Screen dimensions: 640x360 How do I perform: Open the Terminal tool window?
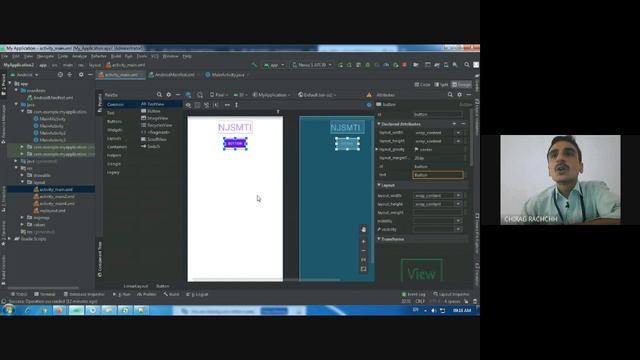pos(45,294)
